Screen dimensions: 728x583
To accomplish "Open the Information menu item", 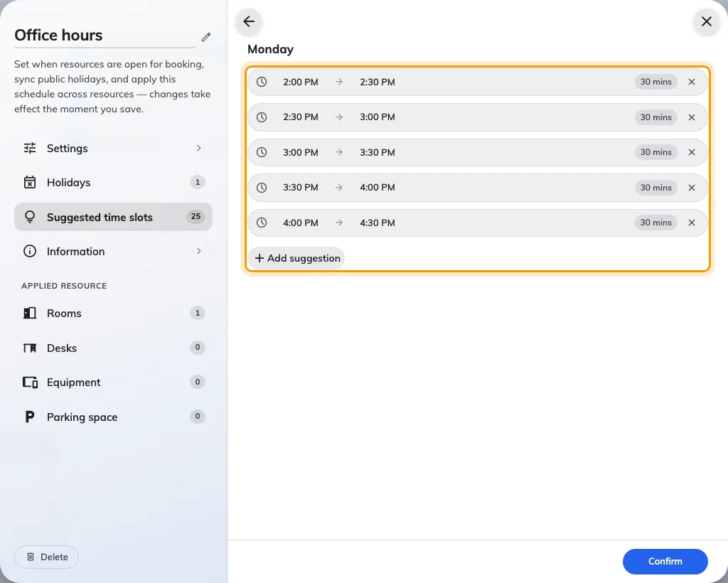I will (x=113, y=251).
